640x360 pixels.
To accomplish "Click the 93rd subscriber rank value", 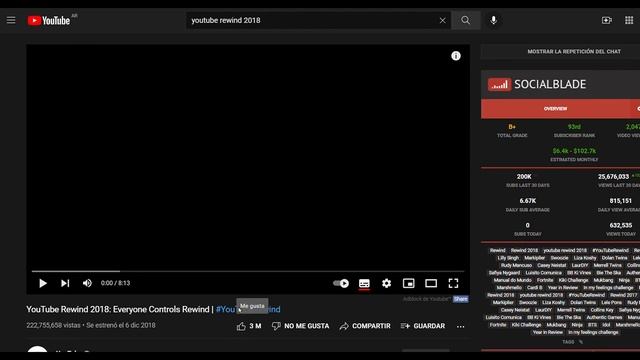I will pyautogui.click(x=574, y=127).
